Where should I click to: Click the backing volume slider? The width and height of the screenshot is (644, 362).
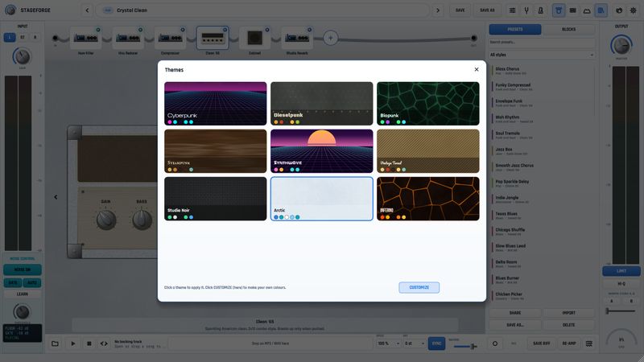(x=464, y=347)
